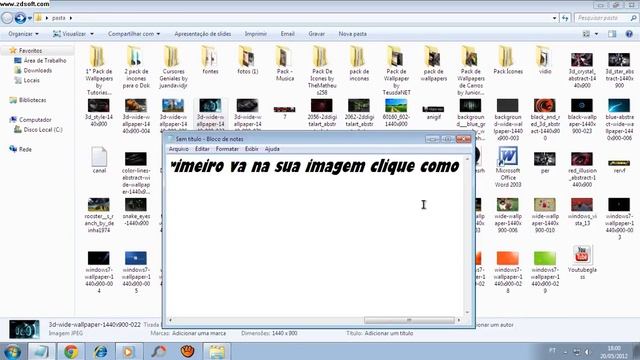Open the Organizar dropdown menu

click(x=24, y=34)
